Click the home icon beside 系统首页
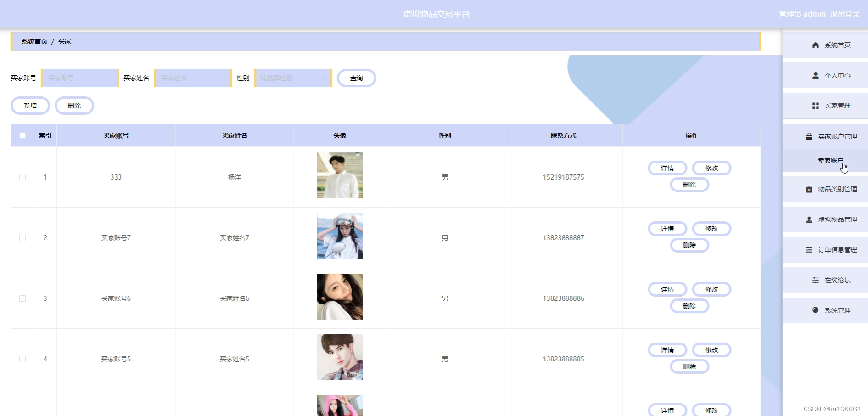Screen dimensions: 868x416 (x=815, y=45)
